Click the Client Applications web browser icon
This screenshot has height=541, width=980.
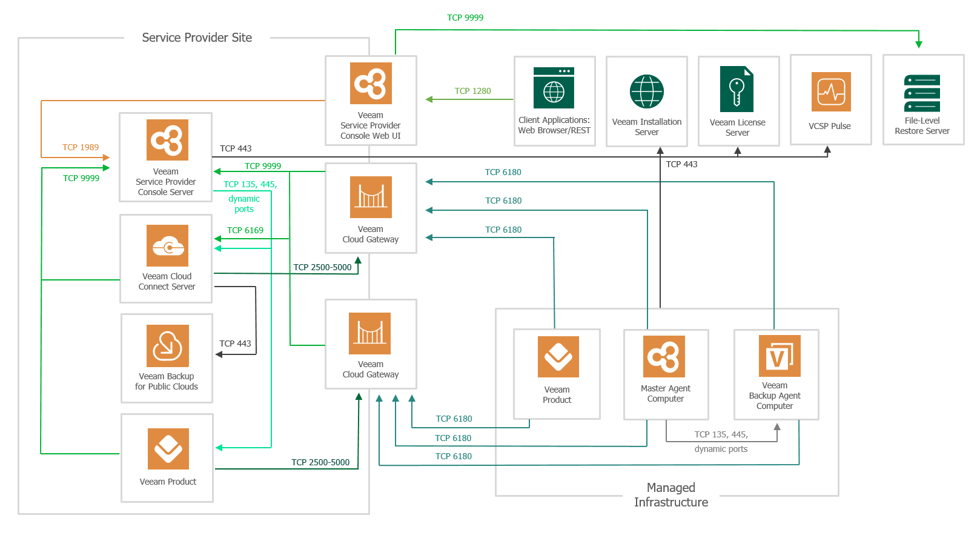pyautogui.click(x=554, y=88)
